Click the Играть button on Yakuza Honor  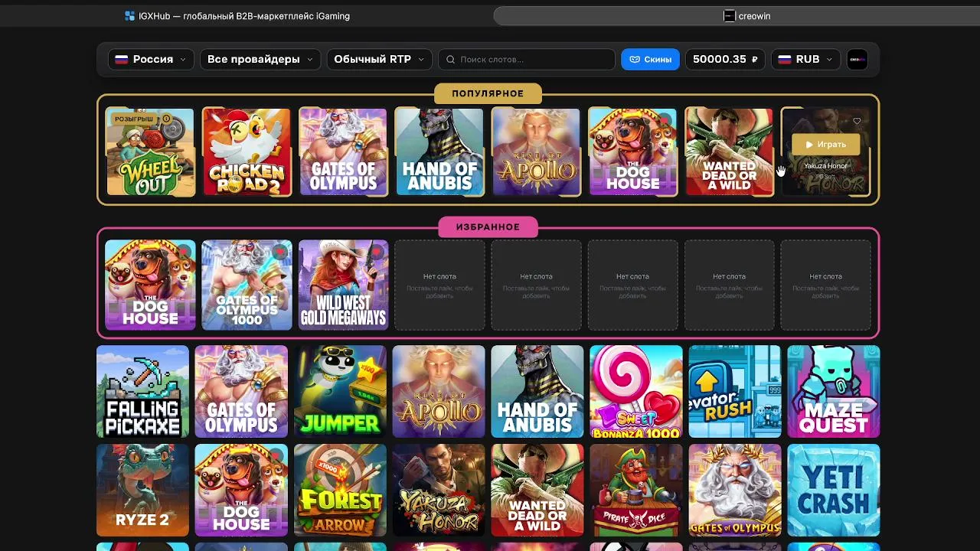(825, 145)
